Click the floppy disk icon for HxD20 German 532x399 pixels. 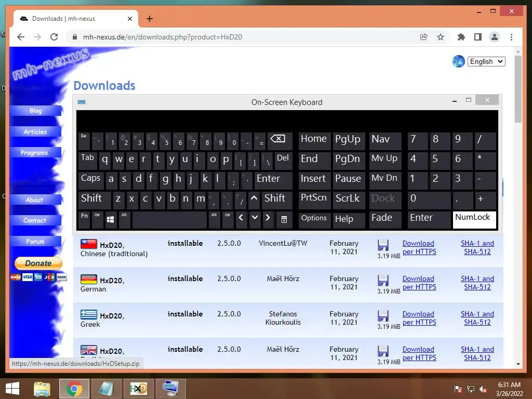coord(383,281)
